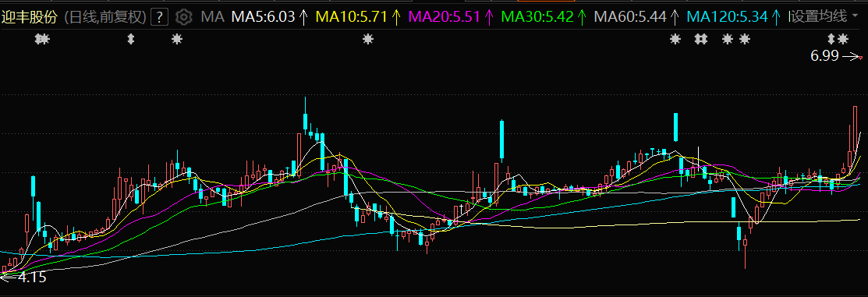Click the lone asterisk marker at chart middle

click(367, 39)
